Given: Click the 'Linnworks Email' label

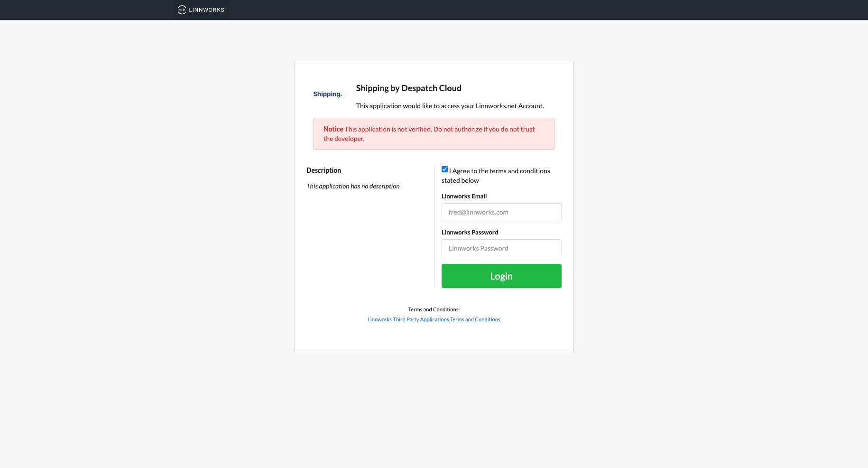Looking at the screenshot, I should pyautogui.click(x=464, y=196).
